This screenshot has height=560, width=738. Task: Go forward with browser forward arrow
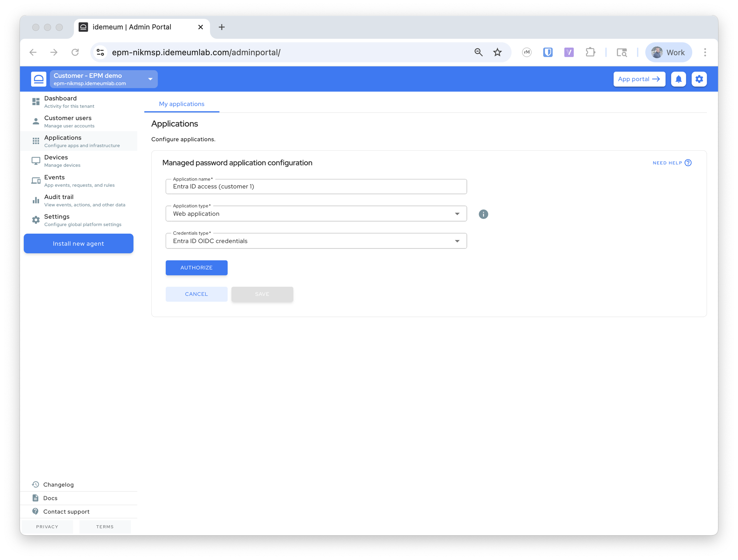pos(54,52)
